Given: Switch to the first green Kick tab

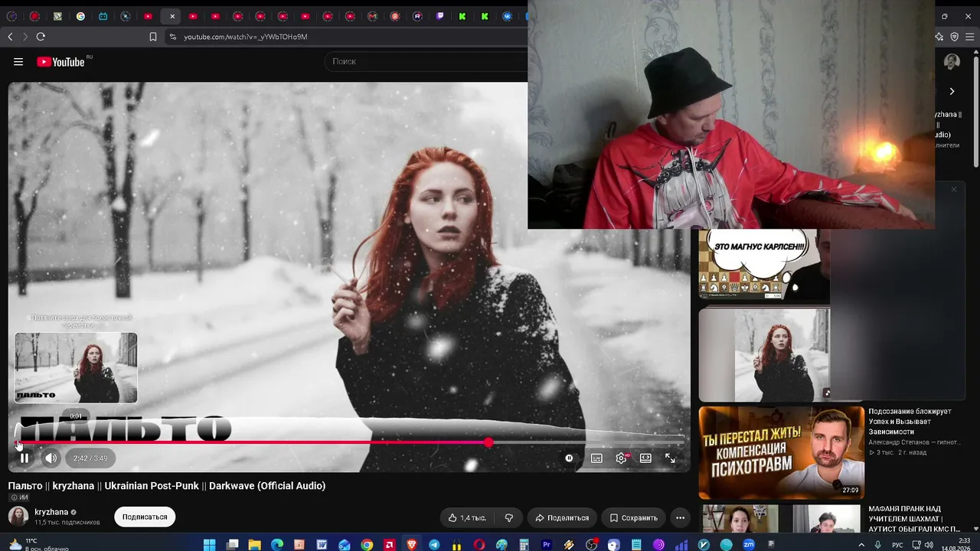Looking at the screenshot, I should pos(462,16).
